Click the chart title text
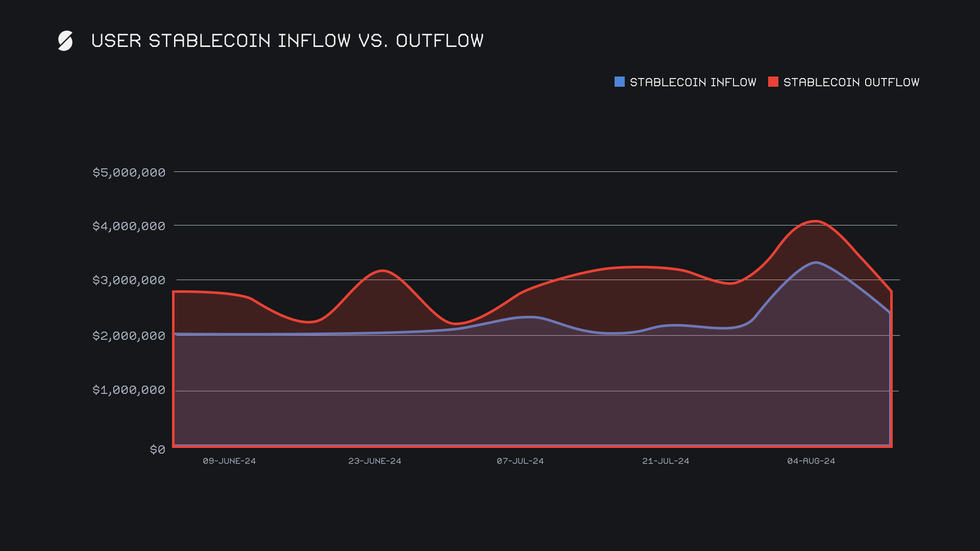Viewport: 980px width, 551px height. pos(287,41)
